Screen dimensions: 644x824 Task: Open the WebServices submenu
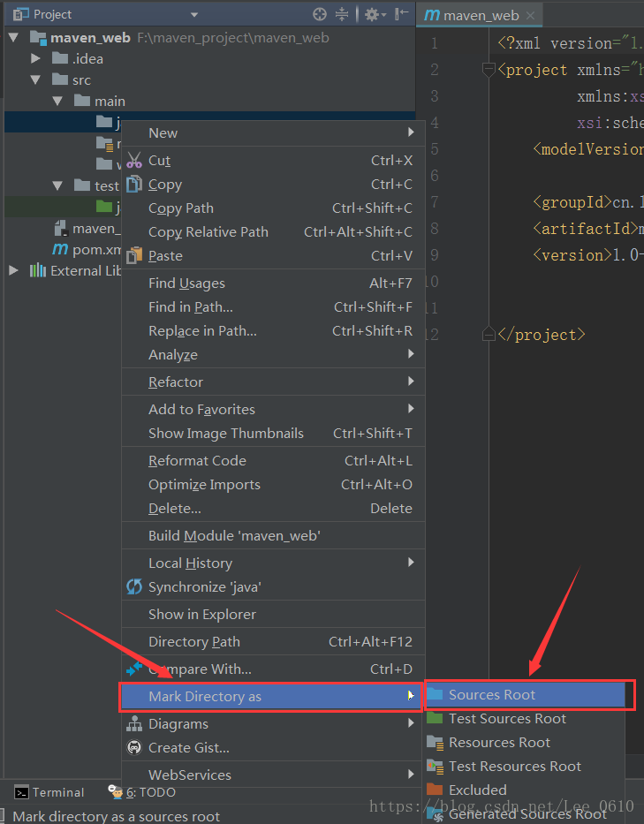(273, 775)
